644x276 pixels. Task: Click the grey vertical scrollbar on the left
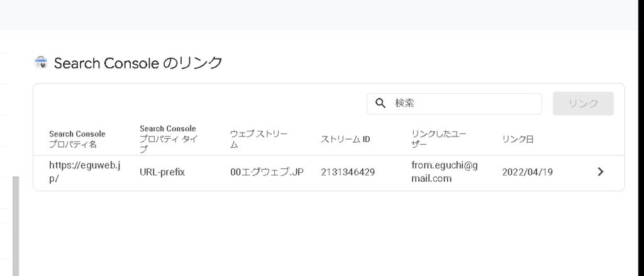[16, 225]
